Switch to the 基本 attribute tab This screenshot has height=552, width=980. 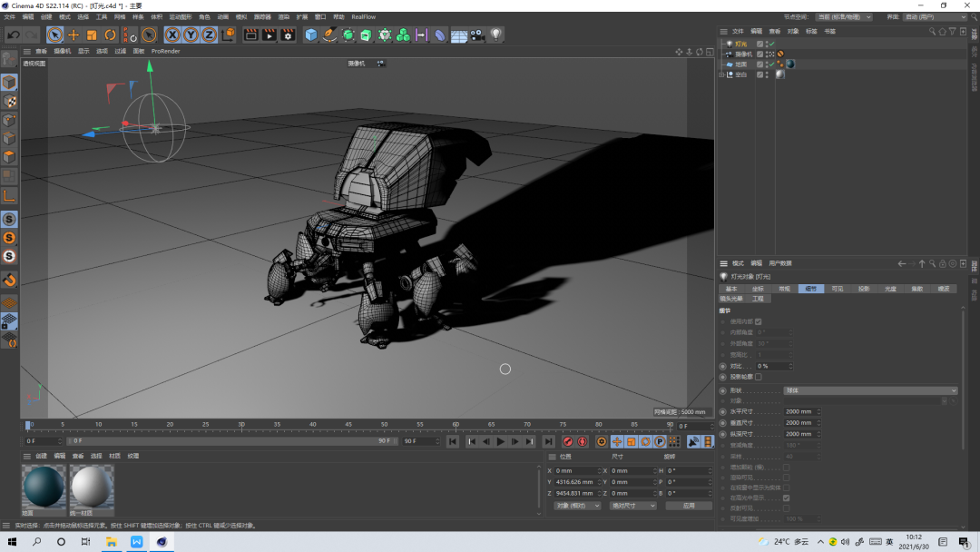click(731, 289)
